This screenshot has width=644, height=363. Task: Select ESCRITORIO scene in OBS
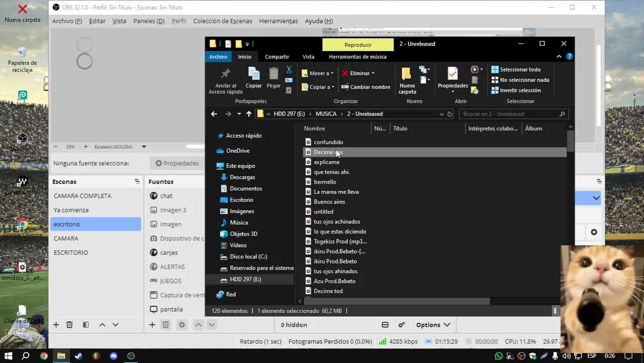tap(96, 252)
